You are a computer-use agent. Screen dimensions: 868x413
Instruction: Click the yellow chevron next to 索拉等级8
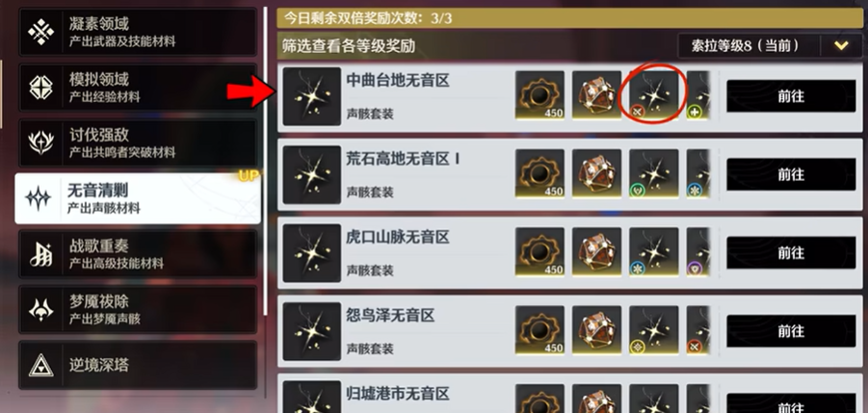pos(841,46)
